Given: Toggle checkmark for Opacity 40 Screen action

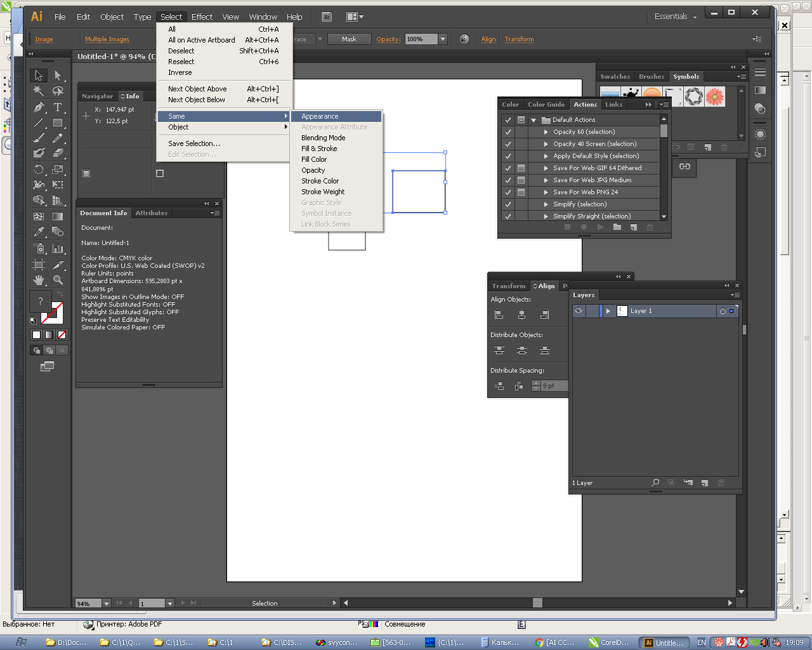Looking at the screenshot, I should (507, 144).
